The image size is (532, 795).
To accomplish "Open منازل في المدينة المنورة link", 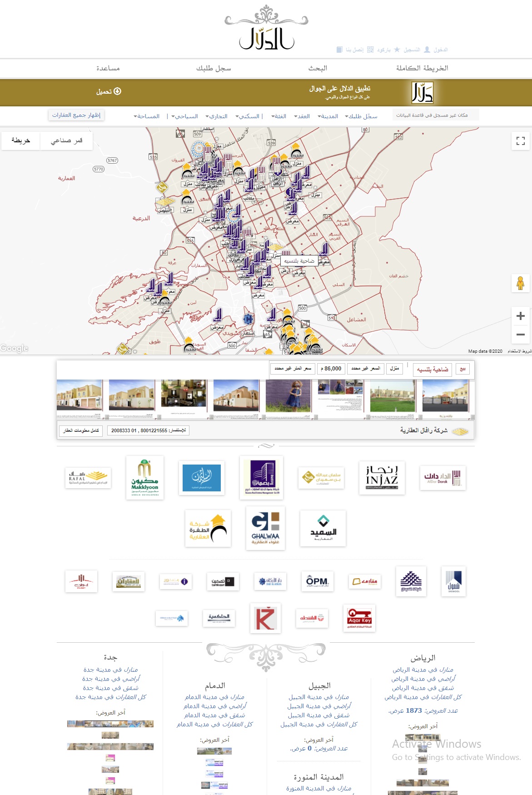I will pyautogui.click(x=319, y=788).
